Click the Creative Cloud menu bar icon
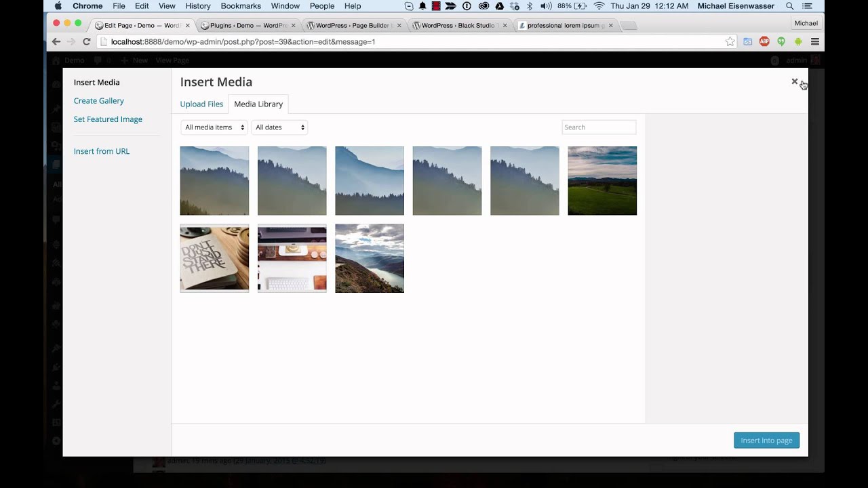Viewport: 868px width, 488px height. tap(484, 6)
